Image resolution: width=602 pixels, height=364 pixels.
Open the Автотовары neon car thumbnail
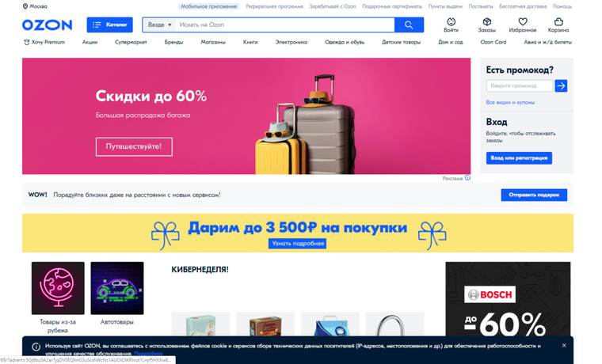117,288
